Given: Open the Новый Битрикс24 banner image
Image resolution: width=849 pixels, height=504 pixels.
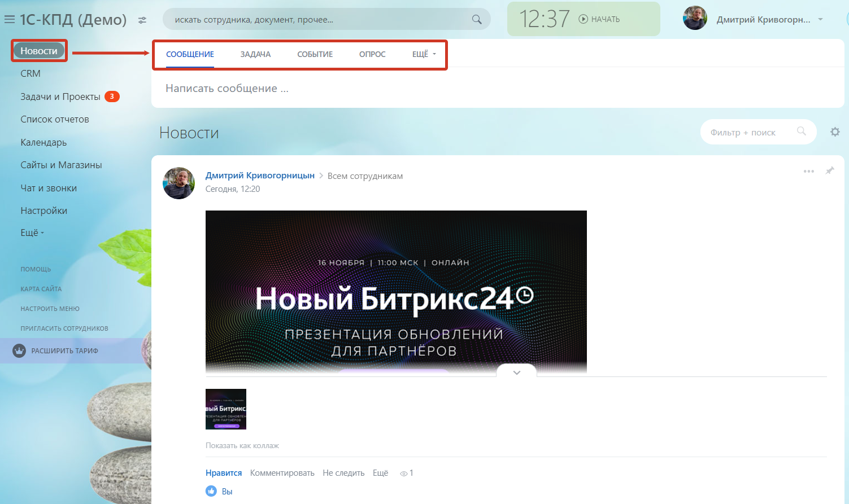Looking at the screenshot, I should pyautogui.click(x=396, y=292).
